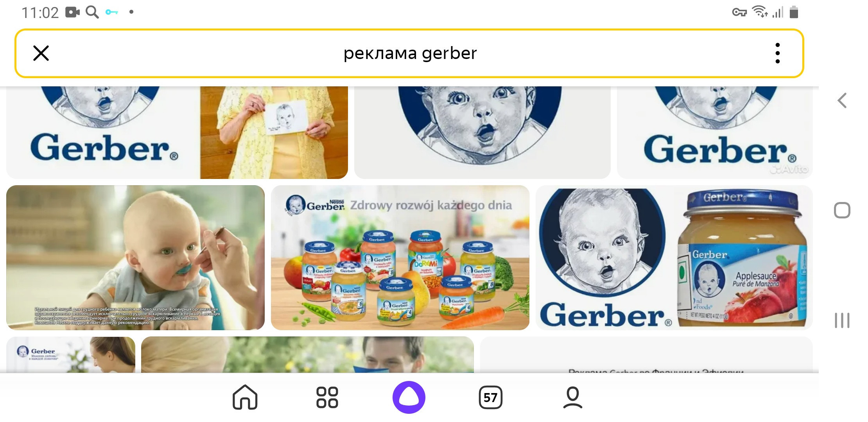The height and width of the screenshot is (422, 868).
Task: Open the Gerber Applesauce jar image
Action: [x=674, y=257]
